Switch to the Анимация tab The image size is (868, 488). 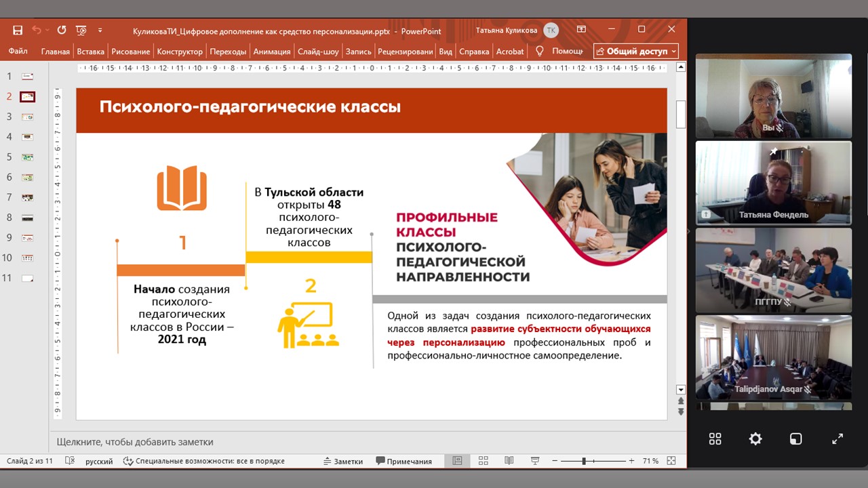272,52
